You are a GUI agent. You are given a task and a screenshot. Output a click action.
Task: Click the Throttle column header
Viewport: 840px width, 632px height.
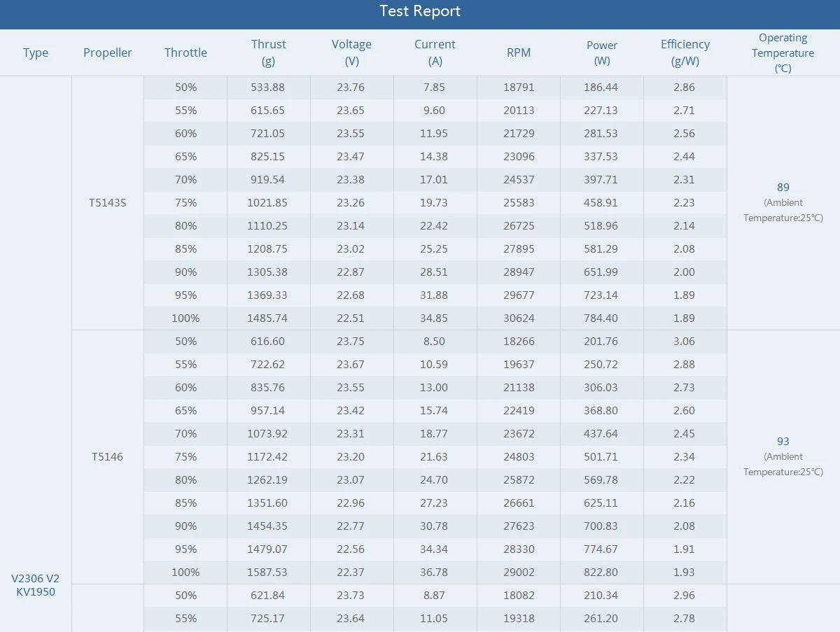click(x=185, y=52)
